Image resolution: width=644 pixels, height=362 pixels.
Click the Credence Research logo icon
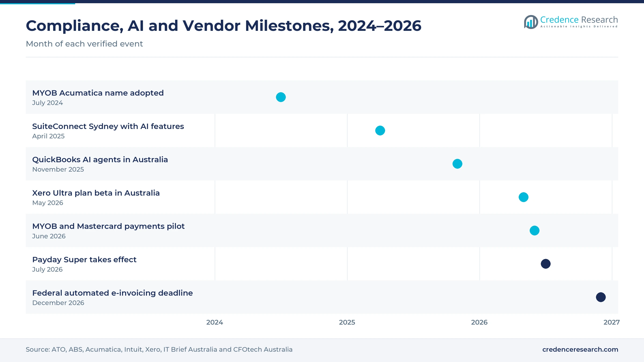point(531,22)
